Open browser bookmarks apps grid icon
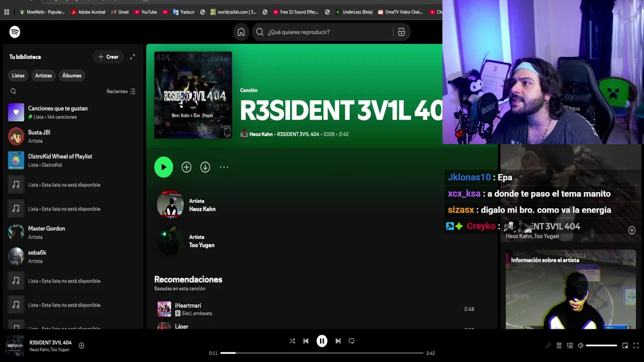 7,12
